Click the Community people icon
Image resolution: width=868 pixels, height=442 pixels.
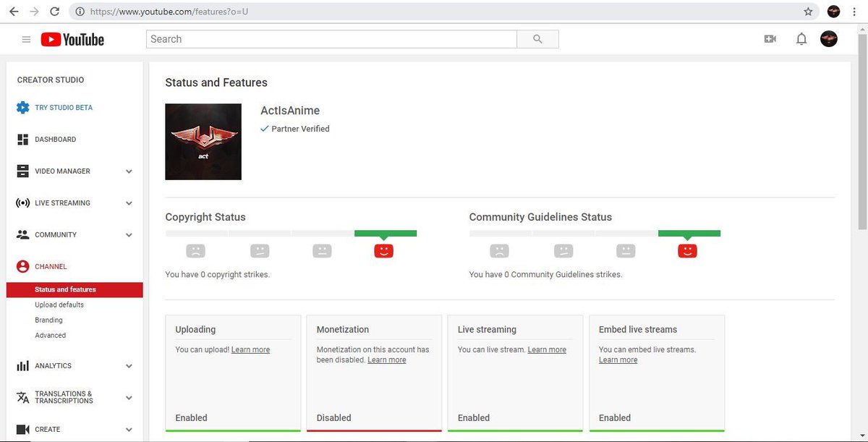[x=22, y=235]
